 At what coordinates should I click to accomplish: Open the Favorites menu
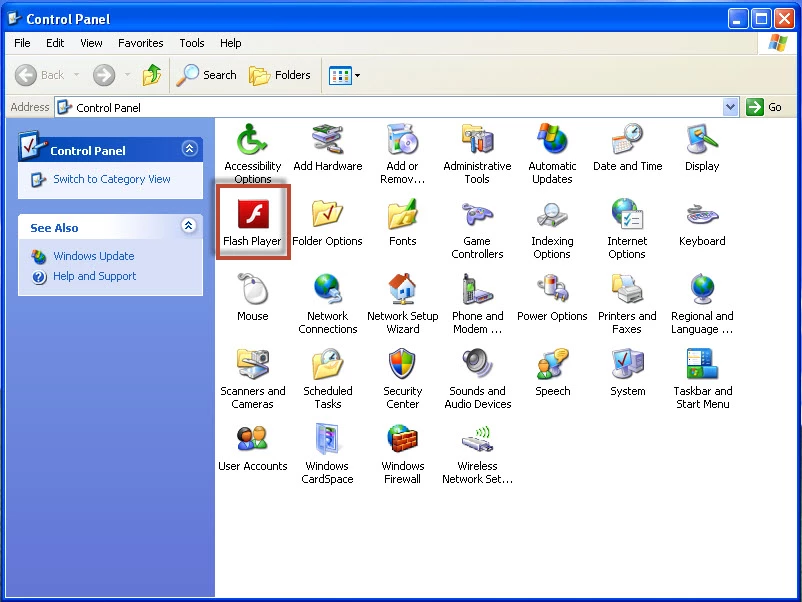[x=141, y=43]
